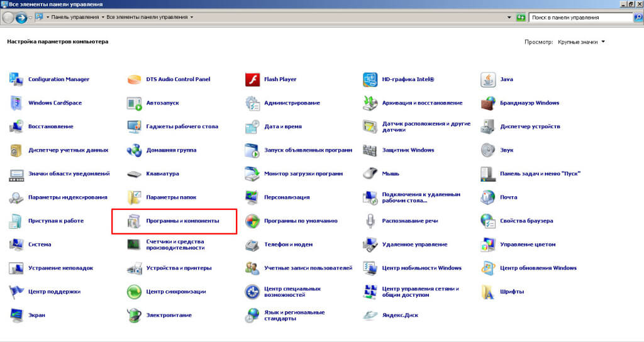Viewport: 644px width, 342px height.
Task: Open the address bar history dropdown
Action: coord(509,18)
